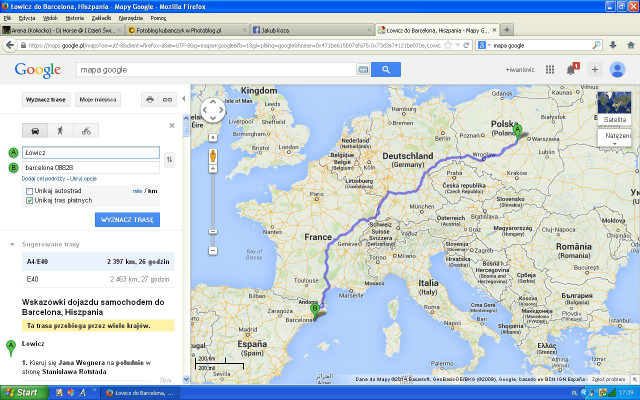
Task: Print the route directions
Action: (x=150, y=100)
